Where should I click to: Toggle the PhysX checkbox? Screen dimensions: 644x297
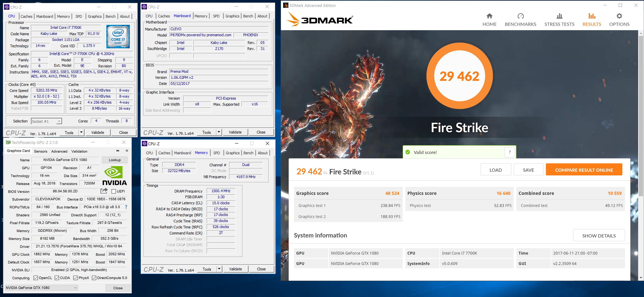[75, 278]
